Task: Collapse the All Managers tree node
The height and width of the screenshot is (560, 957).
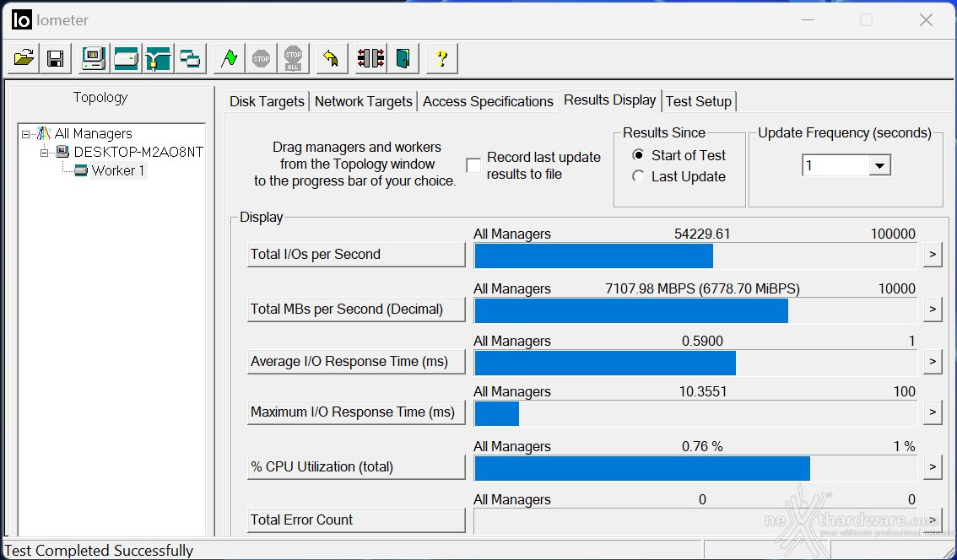Action: pos(25,134)
